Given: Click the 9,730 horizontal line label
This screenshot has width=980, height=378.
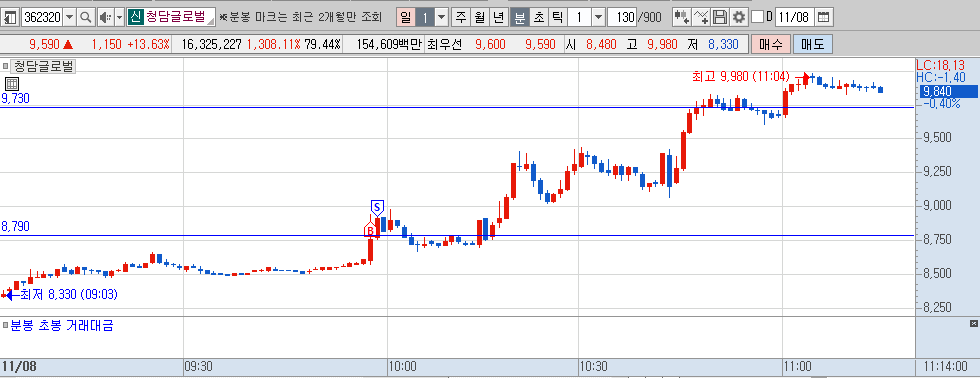Looking at the screenshot, I should point(16,98).
